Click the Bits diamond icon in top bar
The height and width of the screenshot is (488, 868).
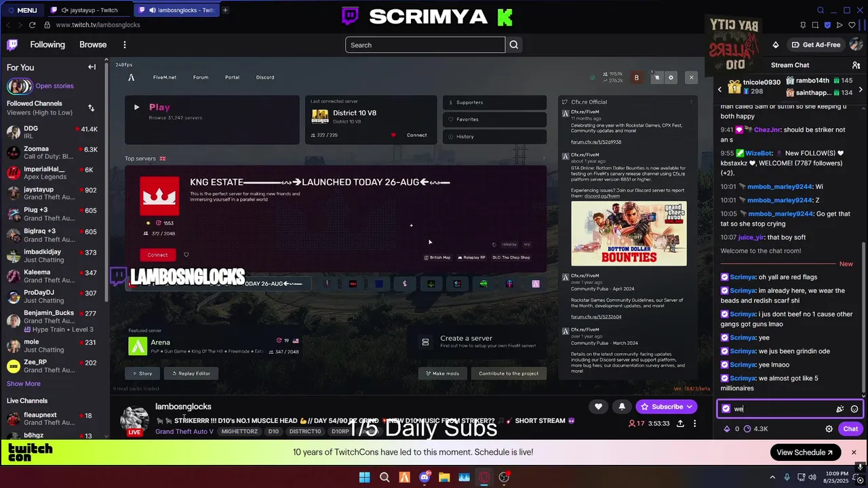coord(776,45)
